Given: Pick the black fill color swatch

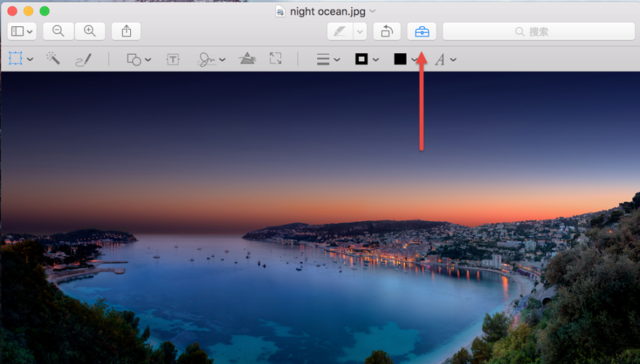Looking at the screenshot, I should (400, 59).
